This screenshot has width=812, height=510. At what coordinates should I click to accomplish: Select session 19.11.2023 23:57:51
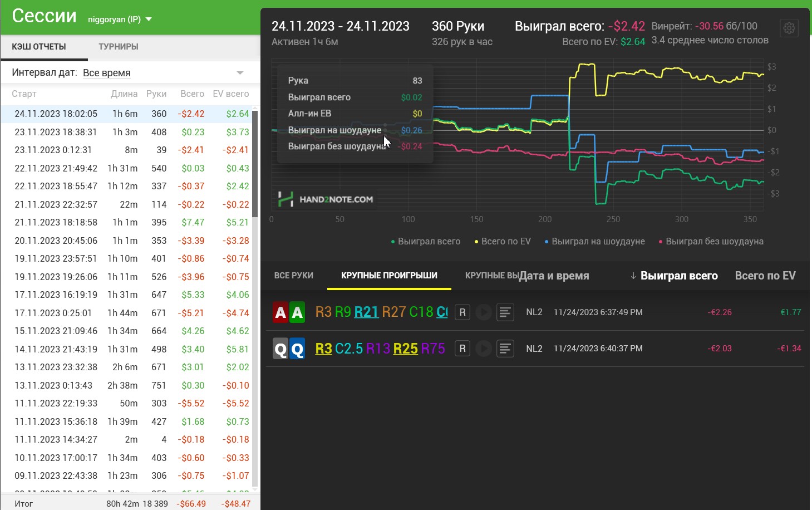click(127, 258)
